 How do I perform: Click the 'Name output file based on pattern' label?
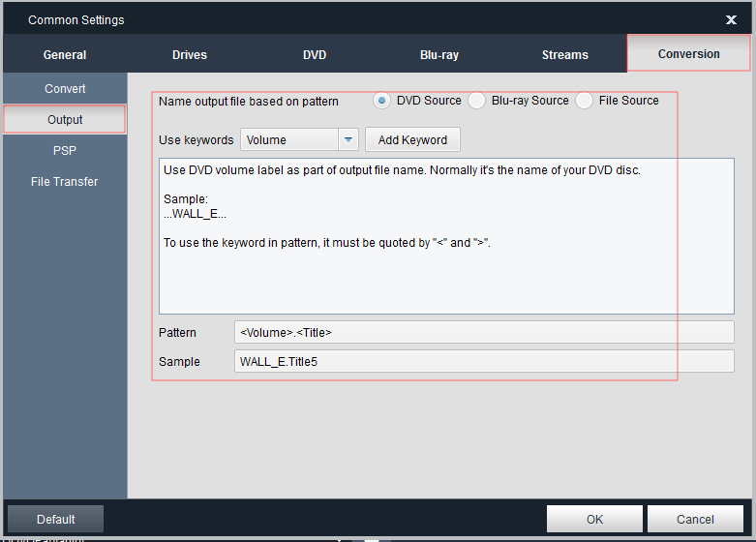[x=249, y=102]
